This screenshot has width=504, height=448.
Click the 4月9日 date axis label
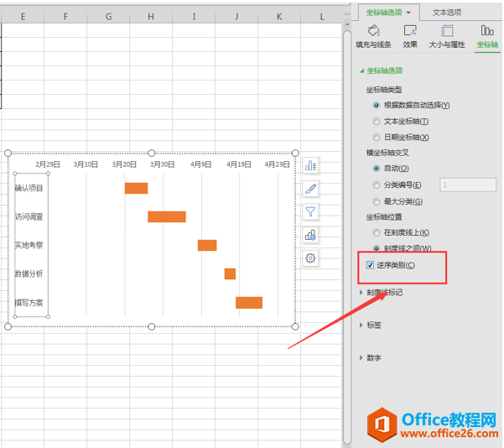[x=201, y=164]
